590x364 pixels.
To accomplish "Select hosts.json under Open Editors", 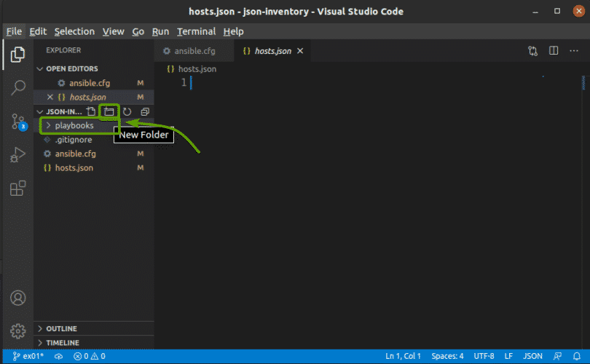I will point(94,97).
